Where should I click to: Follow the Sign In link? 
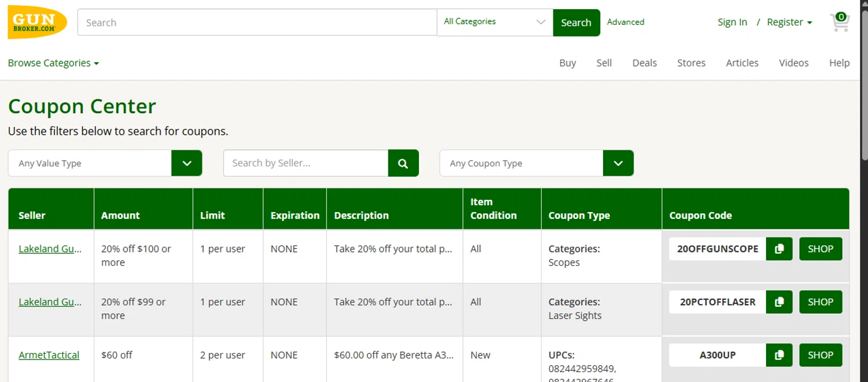pyautogui.click(x=732, y=23)
